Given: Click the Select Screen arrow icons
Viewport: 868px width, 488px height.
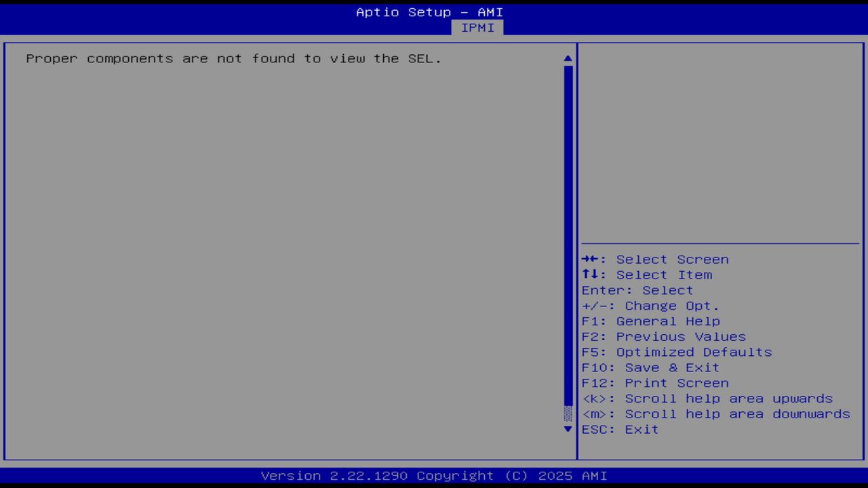Looking at the screenshot, I should (x=591, y=259).
